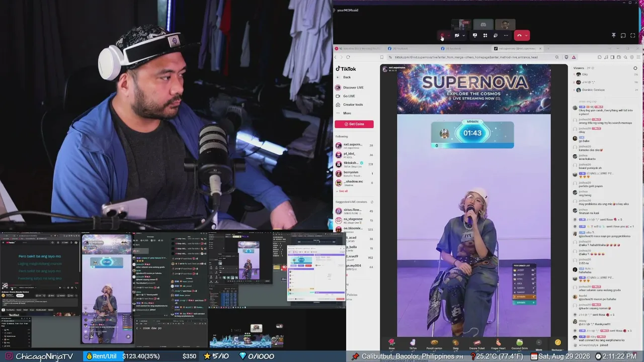Expand More gifts in gift bar
The width and height of the screenshot is (644, 362).
(x=539, y=344)
